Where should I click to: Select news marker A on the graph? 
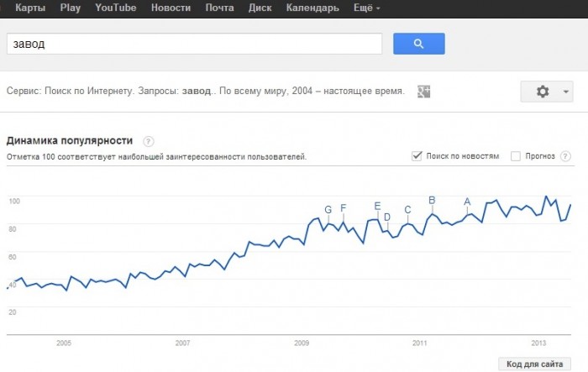pyautogui.click(x=467, y=201)
